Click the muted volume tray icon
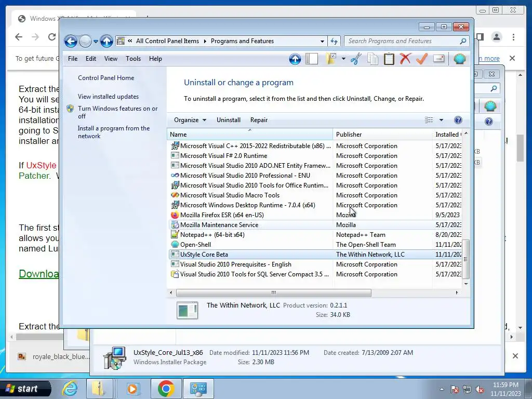The height and width of the screenshot is (399, 532). (x=480, y=389)
